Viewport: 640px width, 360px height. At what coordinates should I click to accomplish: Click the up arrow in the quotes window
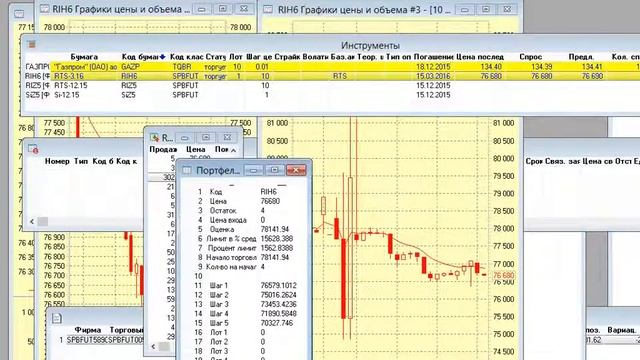(233, 150)
